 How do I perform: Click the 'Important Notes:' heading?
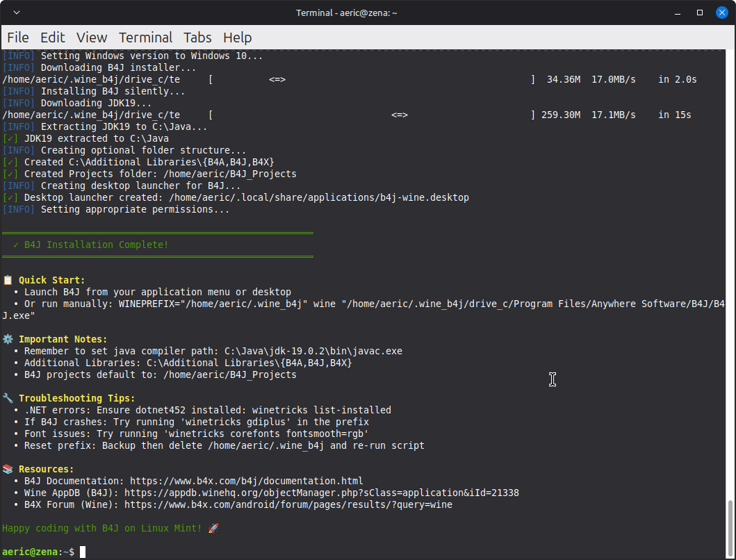click(x=63, y=339)
